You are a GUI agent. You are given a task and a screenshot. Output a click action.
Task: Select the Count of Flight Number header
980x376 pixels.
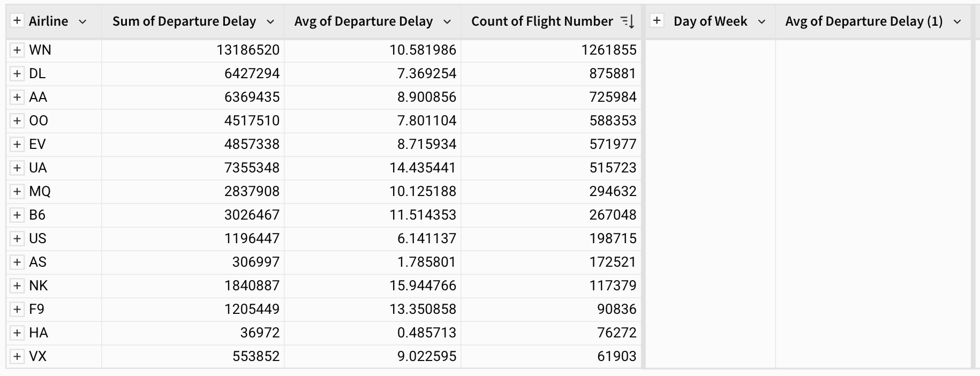541,21
